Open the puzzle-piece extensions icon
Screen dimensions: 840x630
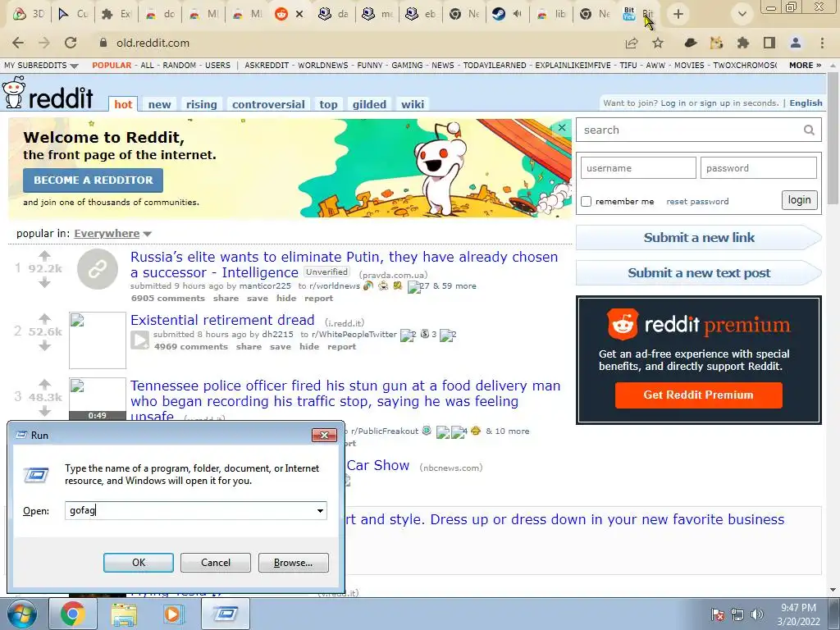coord(742,43)
